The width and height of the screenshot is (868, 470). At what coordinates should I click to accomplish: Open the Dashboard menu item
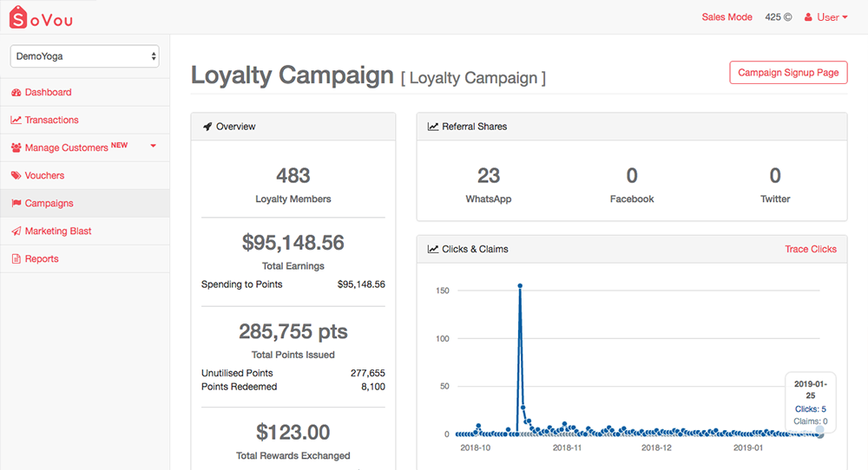coord(85,92)
